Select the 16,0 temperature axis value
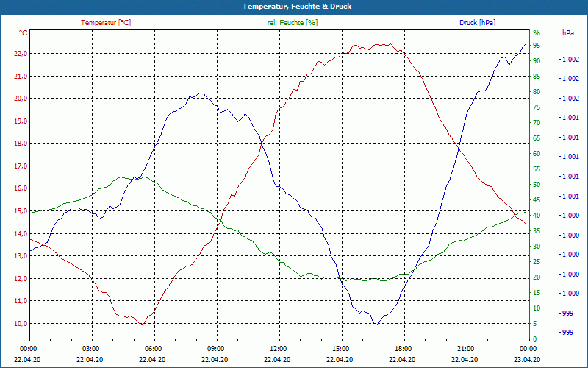 21,188
